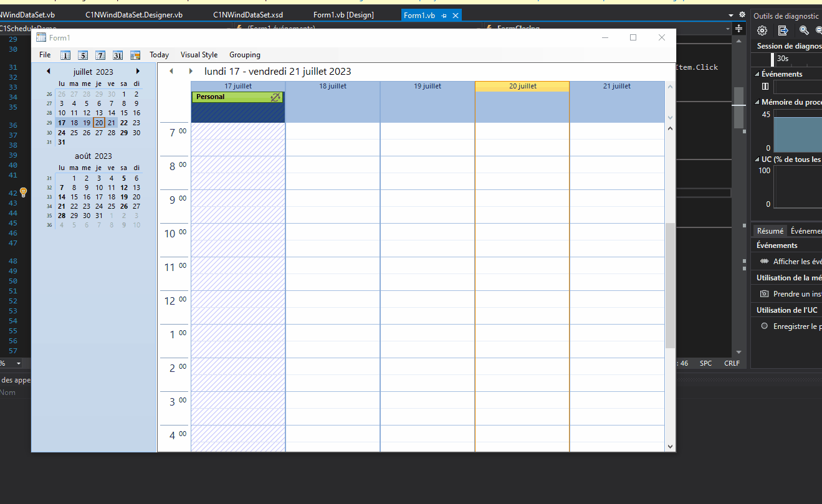822x504 pixels.
Task: Click the split editor icon in Visual Studio
Action: [739, 29]
